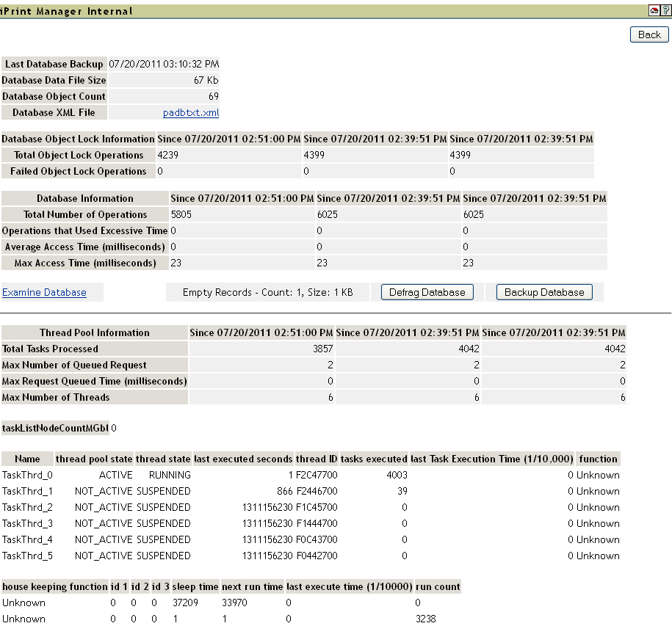Screen dimensions: 672x637
Task: Open the padbtxt.xml database file link
Action: pyautogui.click(x=191, y=112)
